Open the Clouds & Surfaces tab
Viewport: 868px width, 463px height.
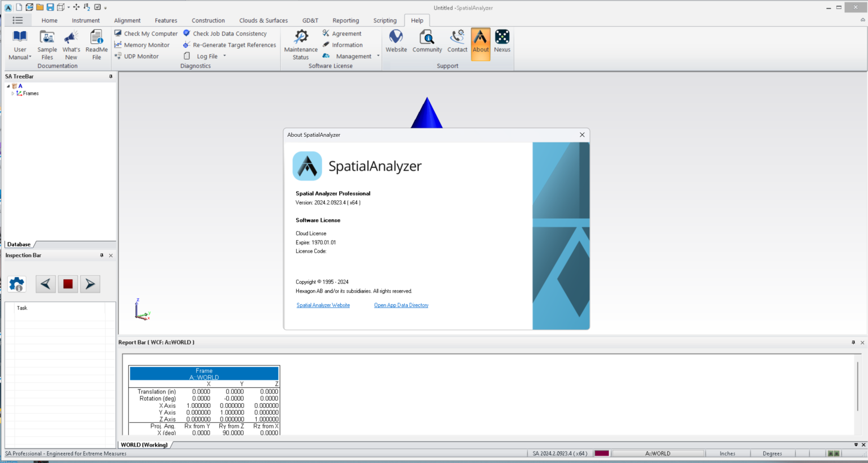pos(263,20)
